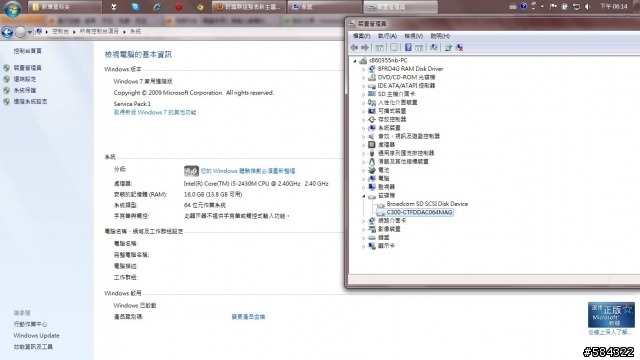This screenshot has width=640, height=360.
Task: Click the blue Help icon in Device Manager toolbar
Action: [x=408, y=48]
